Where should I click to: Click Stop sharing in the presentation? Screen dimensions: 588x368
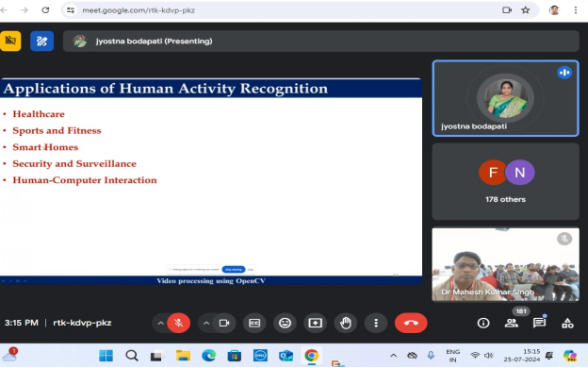coord(234,269)
